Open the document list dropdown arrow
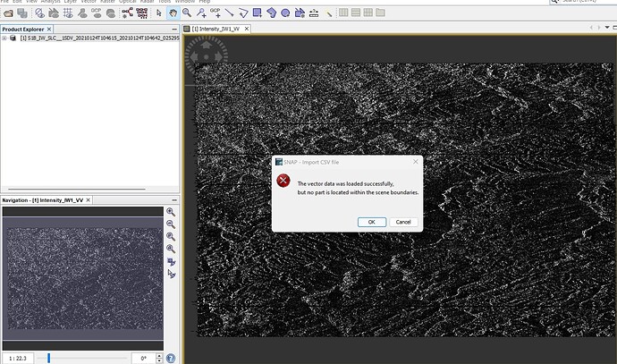 607,27
